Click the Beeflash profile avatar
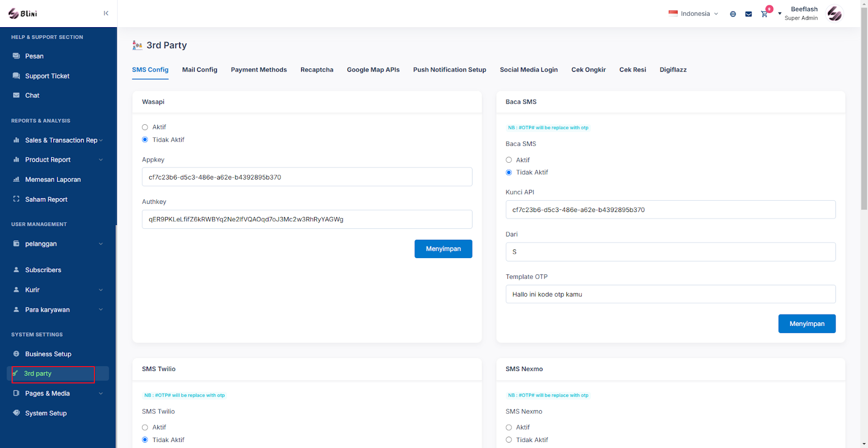The width and height of the screenshot is (868, 448). point(834,14)
